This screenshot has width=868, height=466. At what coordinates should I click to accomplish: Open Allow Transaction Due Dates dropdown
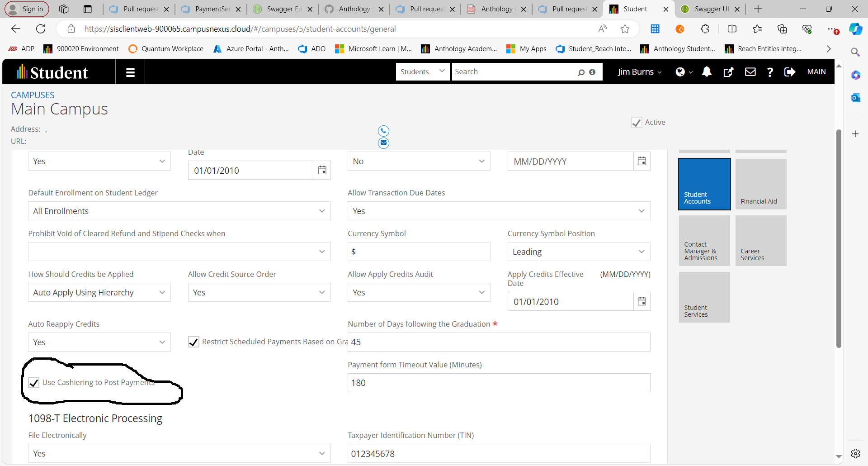click(499, 211)
